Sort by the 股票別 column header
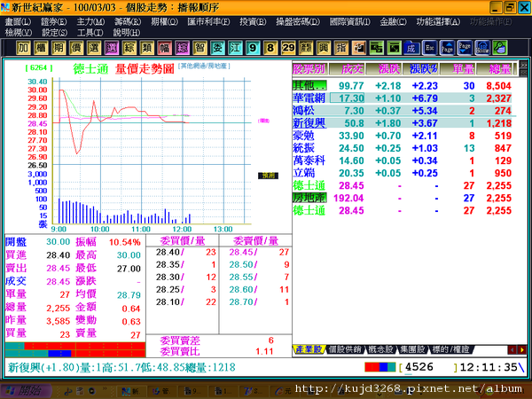The height and width of the screenshot is (399, 532). [309, 69]
